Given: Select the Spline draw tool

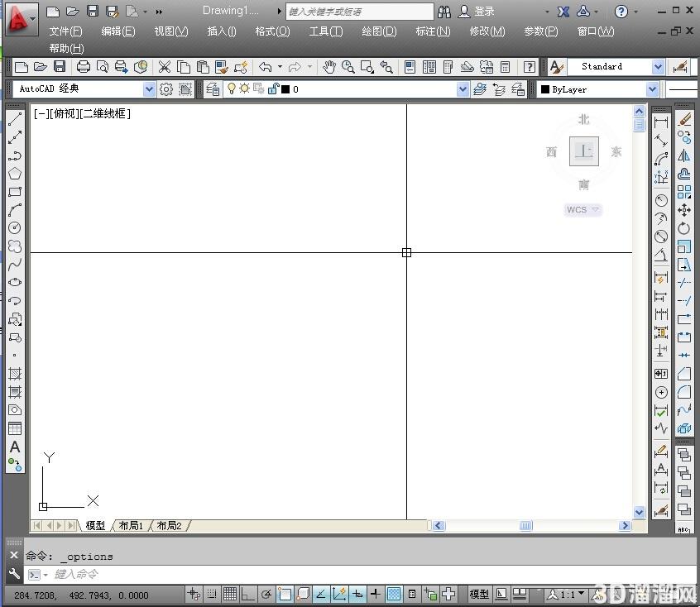Looking at the screenshot, I should pyautogui.click(x=15, y=265).
